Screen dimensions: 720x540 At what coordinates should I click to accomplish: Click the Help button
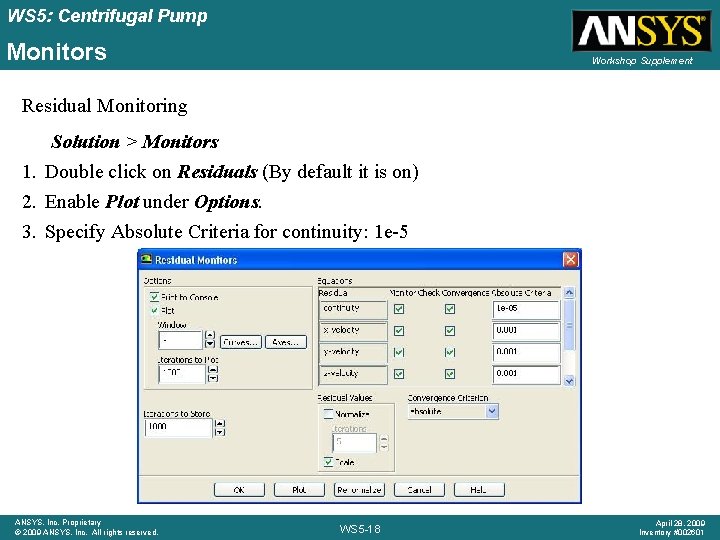pyautogui.click(x=479, y=489)
